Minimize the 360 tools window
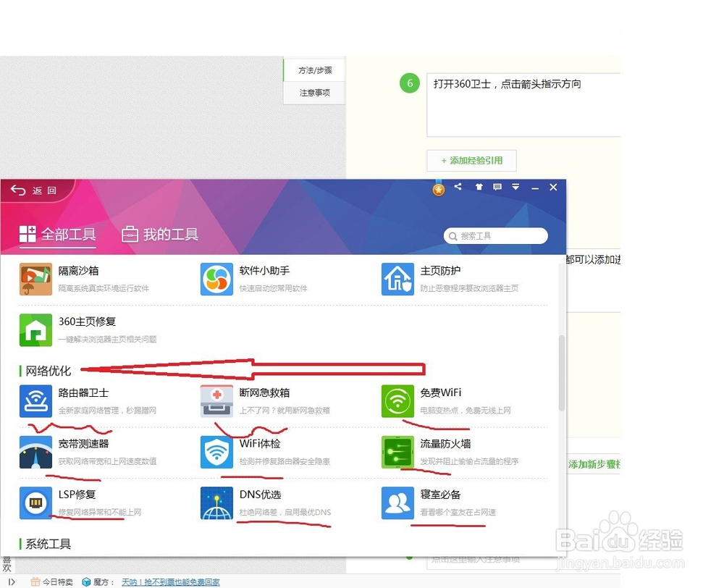Image resolution: width=724 pixels, height=588 pixels. click(x=535, y=188)
